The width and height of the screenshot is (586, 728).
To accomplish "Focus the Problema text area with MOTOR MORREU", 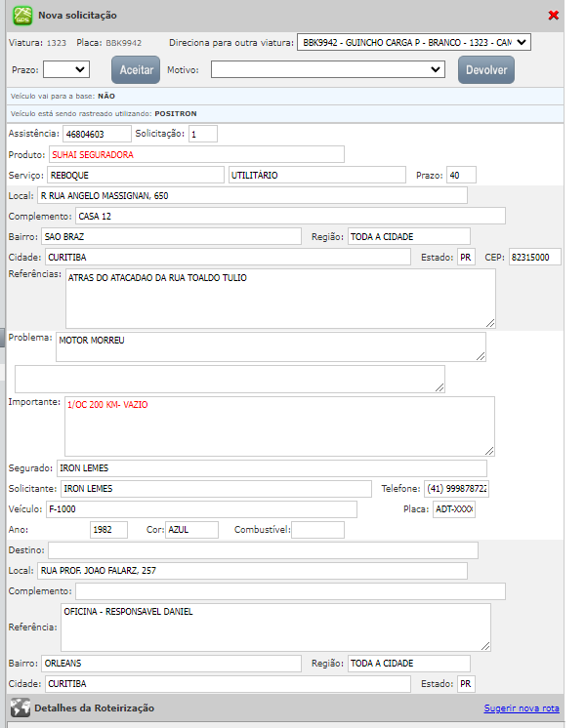I will click(x=271, y=346).
